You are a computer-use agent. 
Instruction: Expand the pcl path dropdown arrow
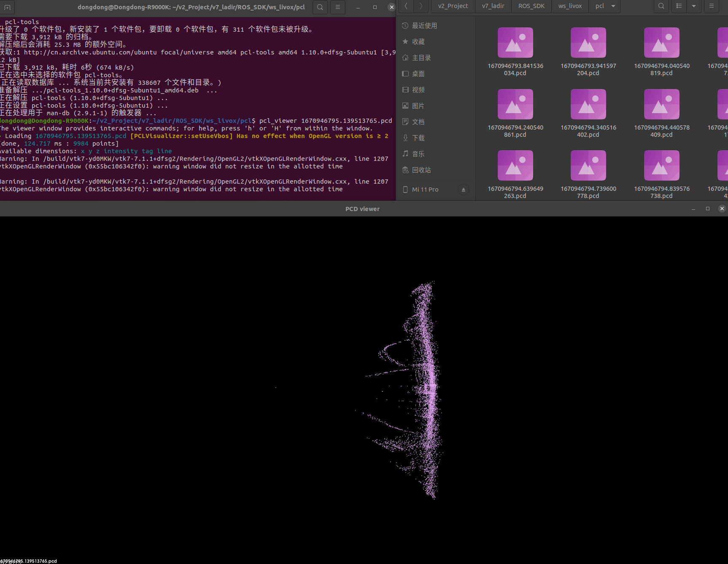pyautogui.click(x=613, y=6)
